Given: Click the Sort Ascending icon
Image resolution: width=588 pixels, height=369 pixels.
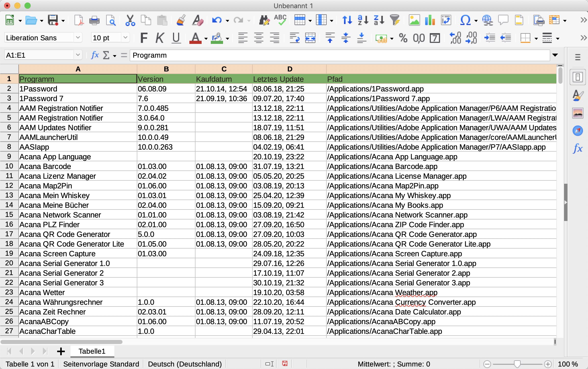Looking at the screenshot, I should tap(363, 20).
